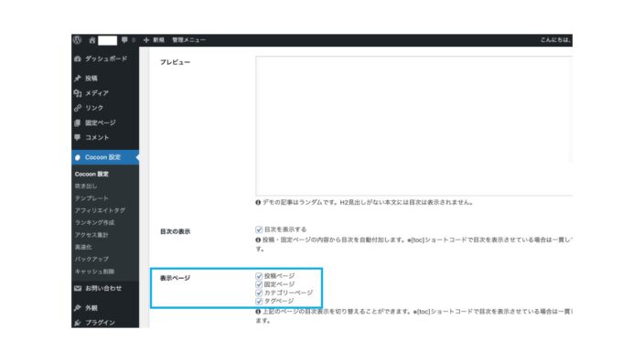Viewport: 644px width, 362px height.
Task: Visit site via the home icon
Action: click(92, 40)
